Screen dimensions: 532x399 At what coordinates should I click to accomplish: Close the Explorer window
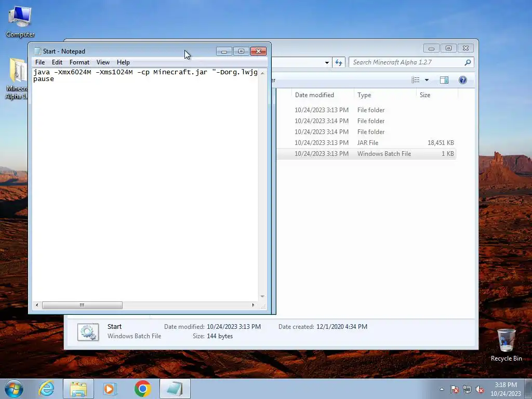(466, 48)
